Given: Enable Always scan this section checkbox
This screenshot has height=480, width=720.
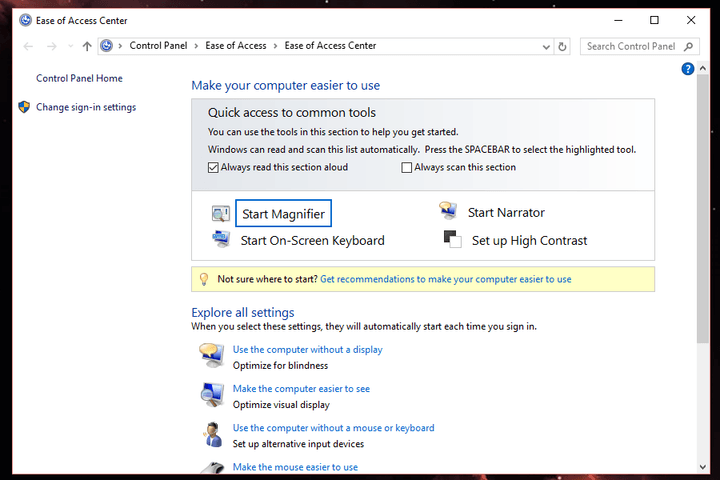Looking at the screenshot, I should [x=406, y=168].
